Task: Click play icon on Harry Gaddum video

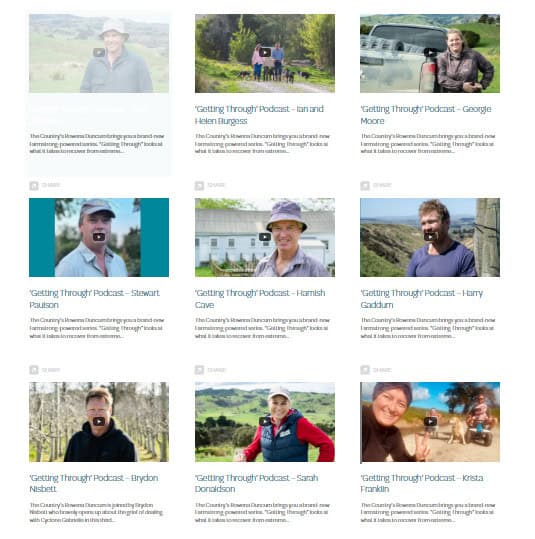Action: [x=430, y=237]
